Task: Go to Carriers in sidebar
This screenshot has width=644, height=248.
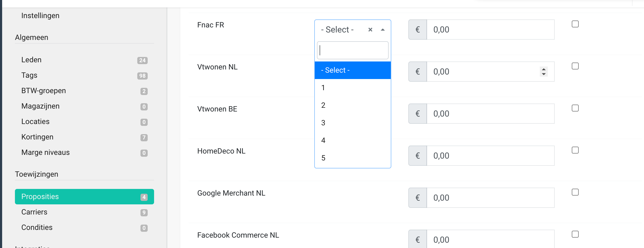Action: (34, 212)
